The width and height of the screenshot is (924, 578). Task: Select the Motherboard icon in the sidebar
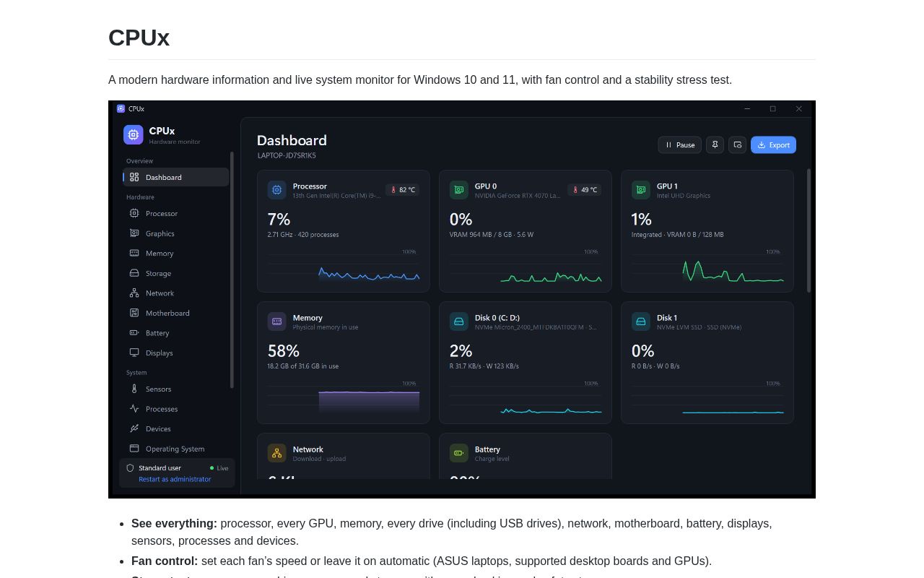134,313
